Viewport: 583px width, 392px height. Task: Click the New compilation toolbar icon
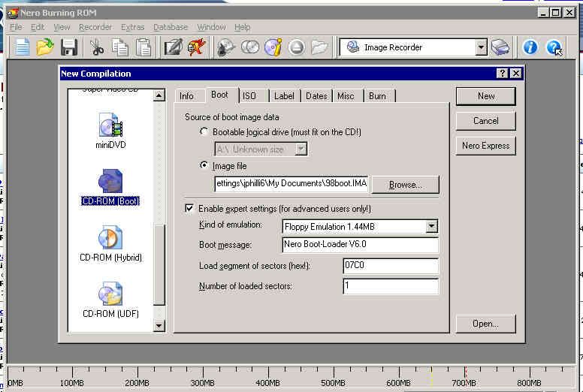22,47
